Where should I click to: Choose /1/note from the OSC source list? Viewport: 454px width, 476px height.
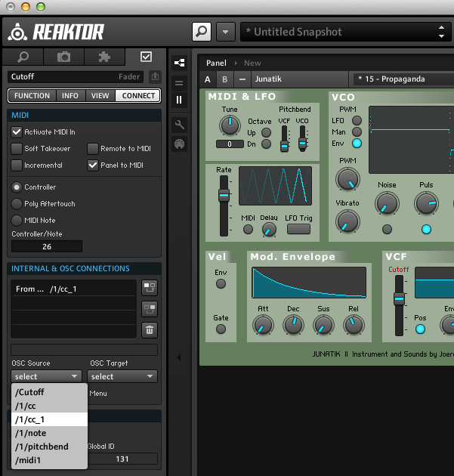click(49, 433)
